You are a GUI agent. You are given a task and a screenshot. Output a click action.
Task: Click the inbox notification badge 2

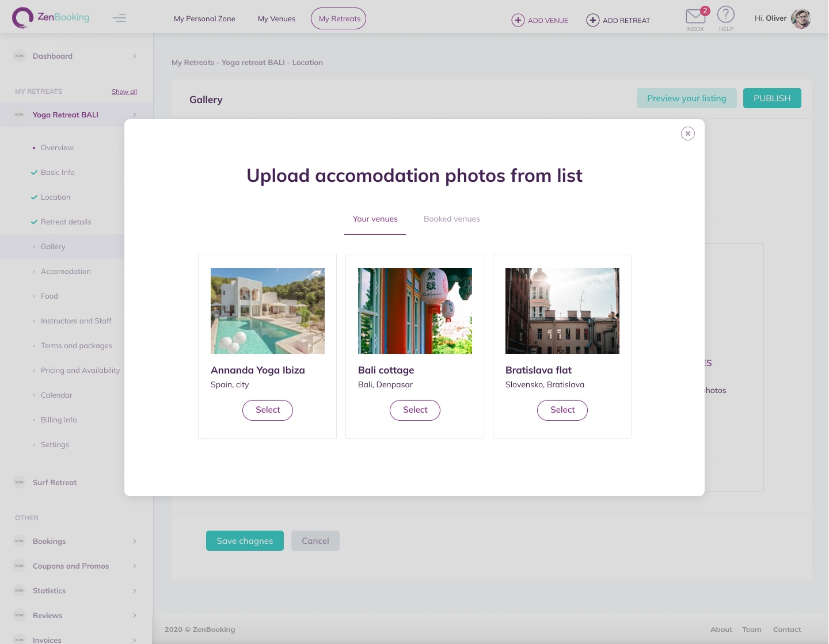pos(705,10)
